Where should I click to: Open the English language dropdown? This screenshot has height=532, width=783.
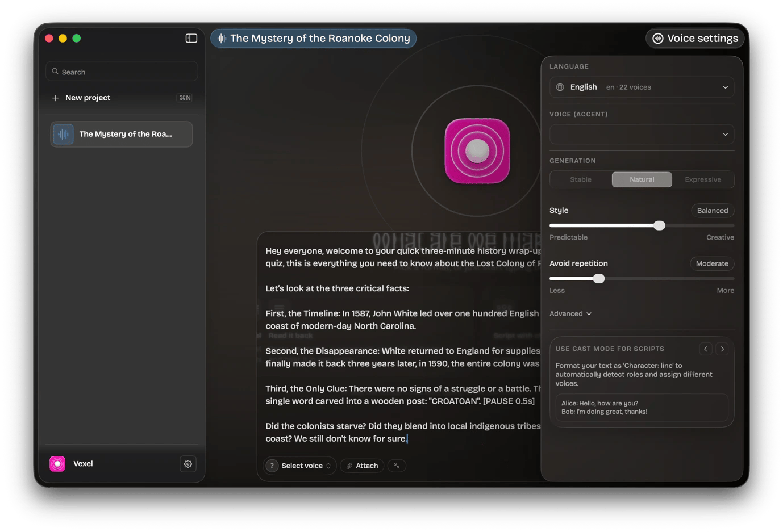[642, 87]
